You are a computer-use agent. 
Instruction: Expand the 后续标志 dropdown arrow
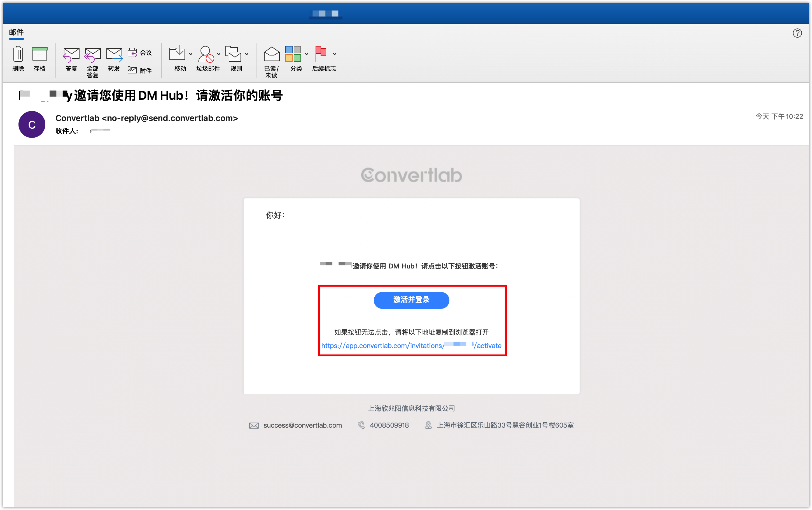coord(335,54)
